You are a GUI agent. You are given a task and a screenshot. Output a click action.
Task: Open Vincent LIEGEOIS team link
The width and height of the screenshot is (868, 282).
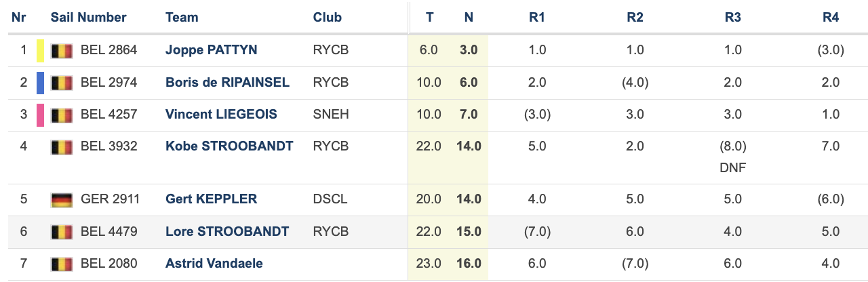[221, 115]
